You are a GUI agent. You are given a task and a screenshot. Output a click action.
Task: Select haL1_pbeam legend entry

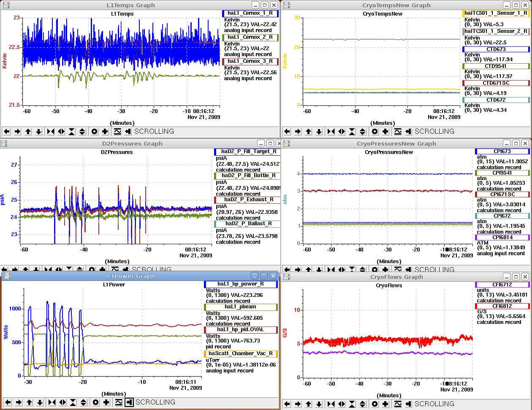(x=241, y=307)
